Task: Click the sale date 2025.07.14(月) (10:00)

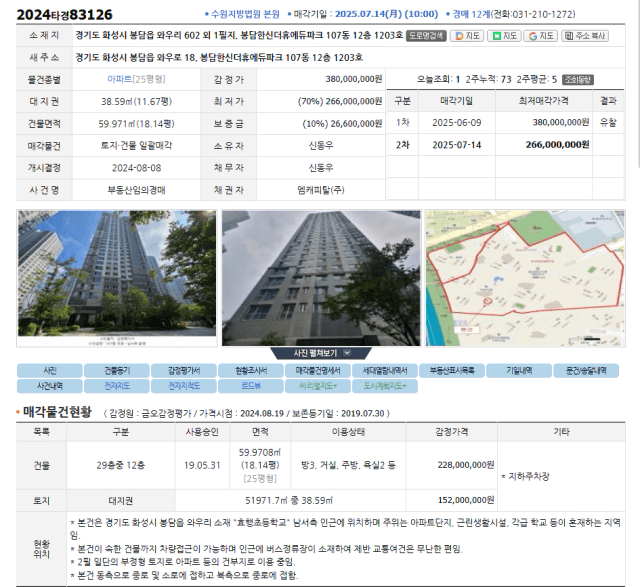Action: tap(386, 14)
